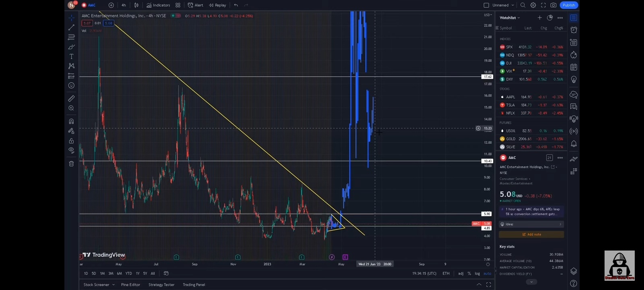Create an Alert from the toolbar
This screenshot has width=644, height=290.
(x=196, y=5)
